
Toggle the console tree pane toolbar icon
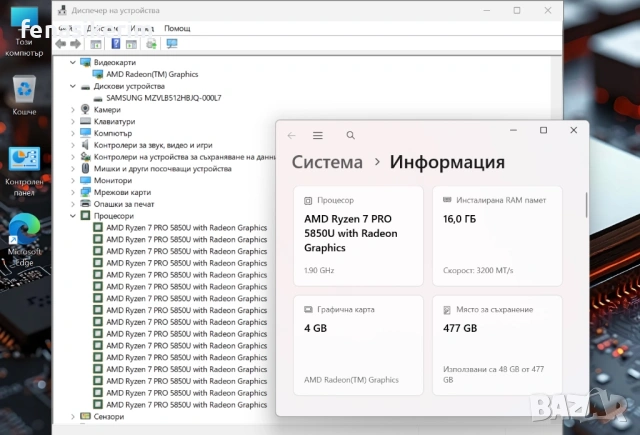96,44
